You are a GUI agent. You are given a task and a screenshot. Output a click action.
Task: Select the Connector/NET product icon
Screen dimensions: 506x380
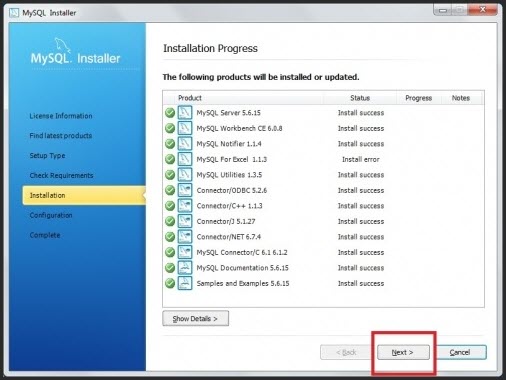[185, 237]
